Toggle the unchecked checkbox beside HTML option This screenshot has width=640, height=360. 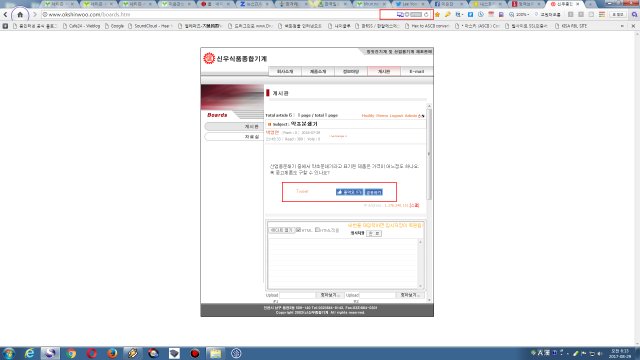[x=317, y=230]
